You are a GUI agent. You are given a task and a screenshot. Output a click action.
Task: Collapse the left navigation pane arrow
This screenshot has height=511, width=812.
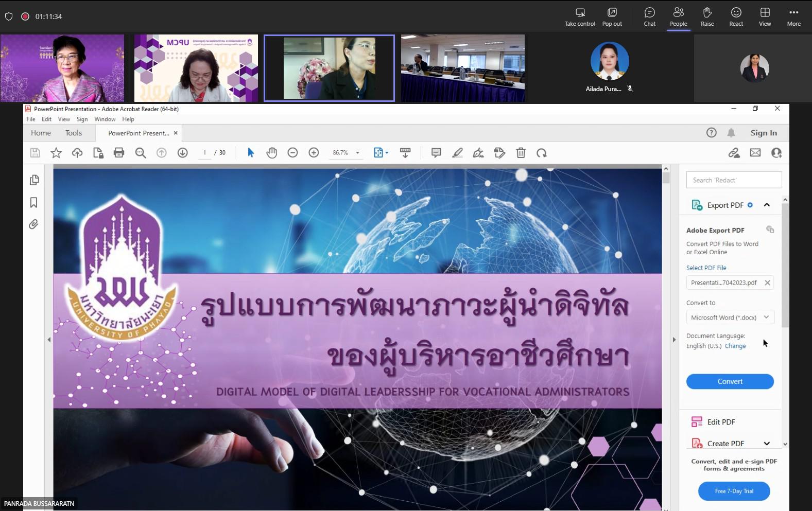pyautogui.click(x=49, y=340)
